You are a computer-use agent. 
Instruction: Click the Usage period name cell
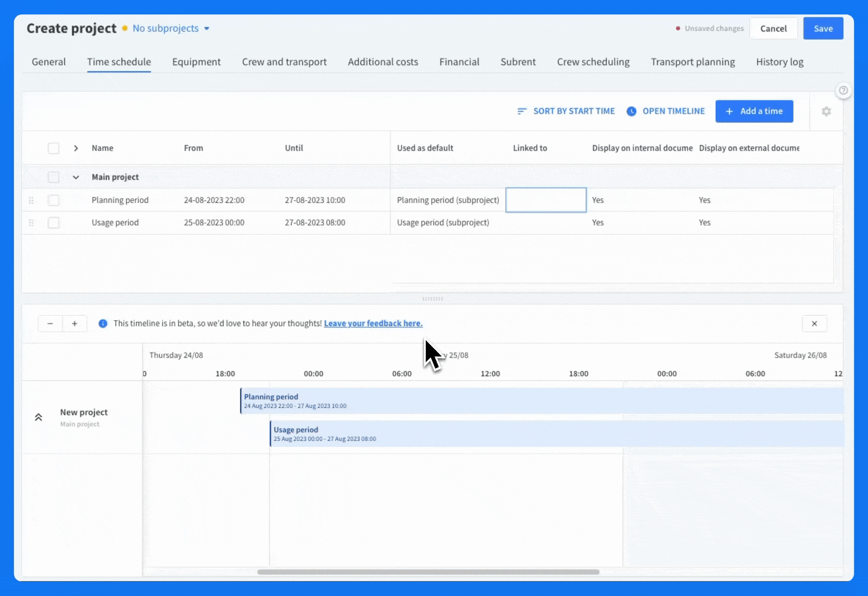click(115, 223)
